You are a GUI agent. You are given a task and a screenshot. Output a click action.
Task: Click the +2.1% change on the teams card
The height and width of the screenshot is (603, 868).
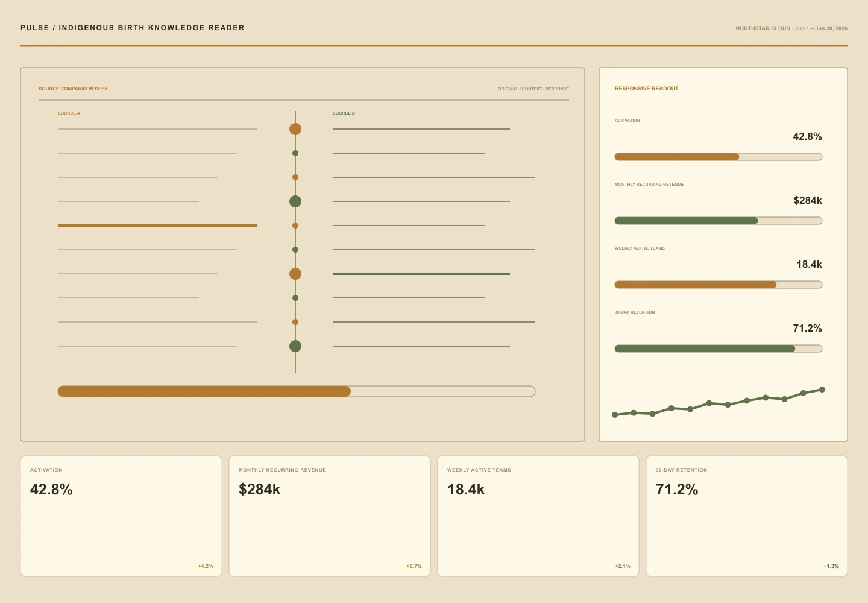click(623, 566)
